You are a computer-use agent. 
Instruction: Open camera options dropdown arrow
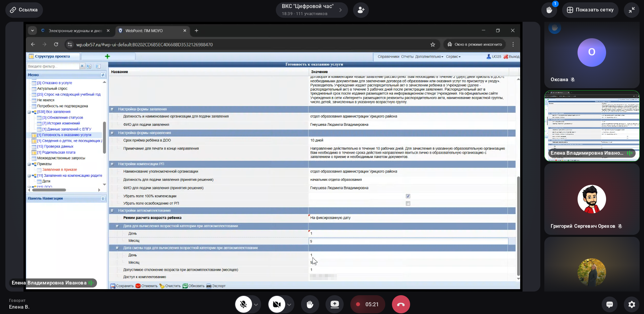pyautogui.click(x=289, y=305)
